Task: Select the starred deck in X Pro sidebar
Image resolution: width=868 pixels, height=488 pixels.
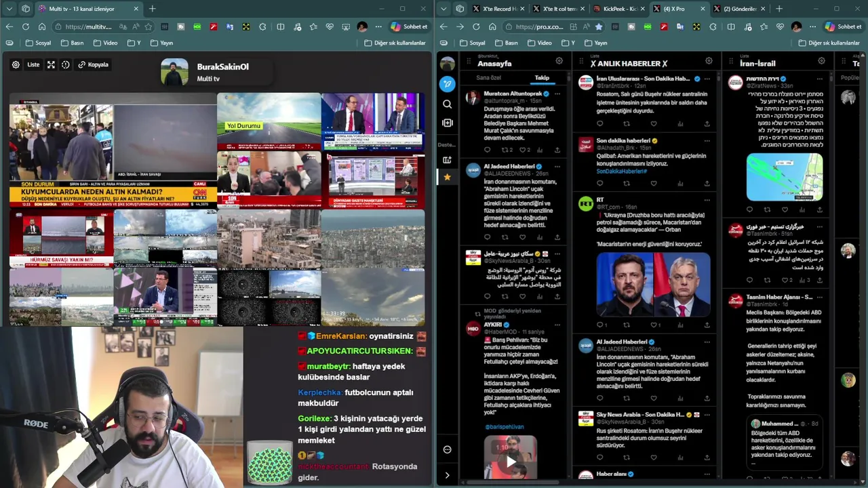Action: click(x=447, y=177)
